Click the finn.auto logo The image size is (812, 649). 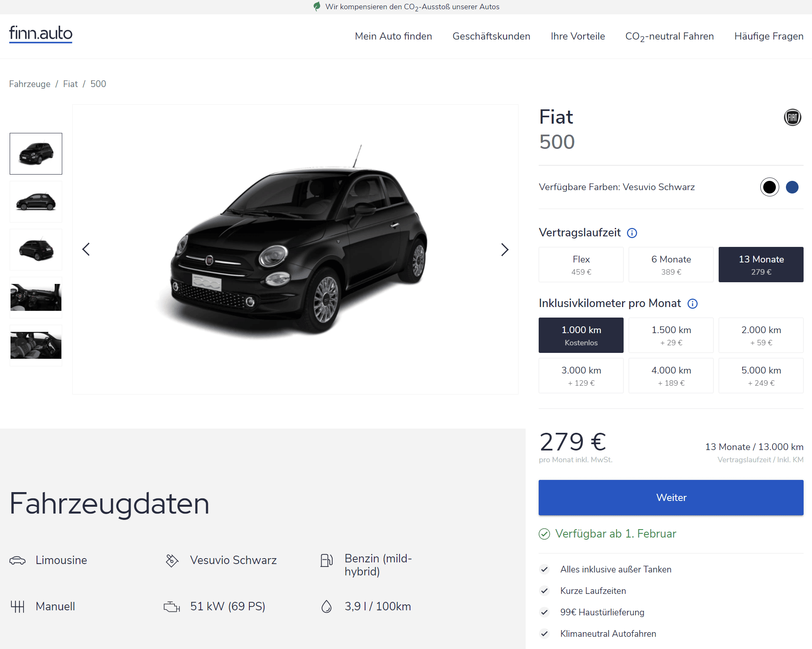(41, 34)
